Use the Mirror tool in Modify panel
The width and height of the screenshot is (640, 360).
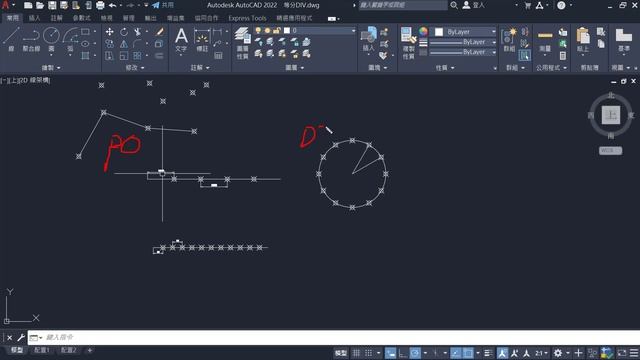coord(124,44)
